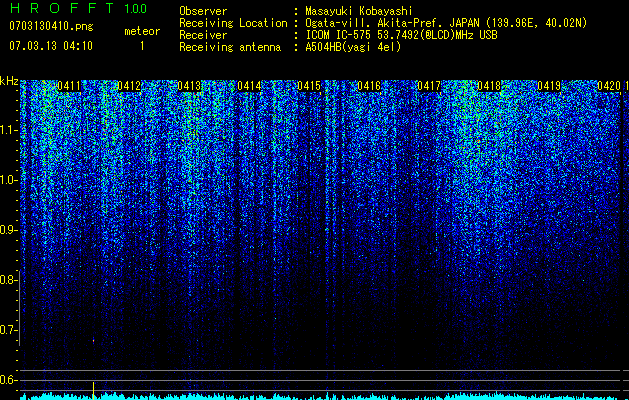629x400 pixels.
Task: Click the 0.6 frequency axis label
Action: 8,380
